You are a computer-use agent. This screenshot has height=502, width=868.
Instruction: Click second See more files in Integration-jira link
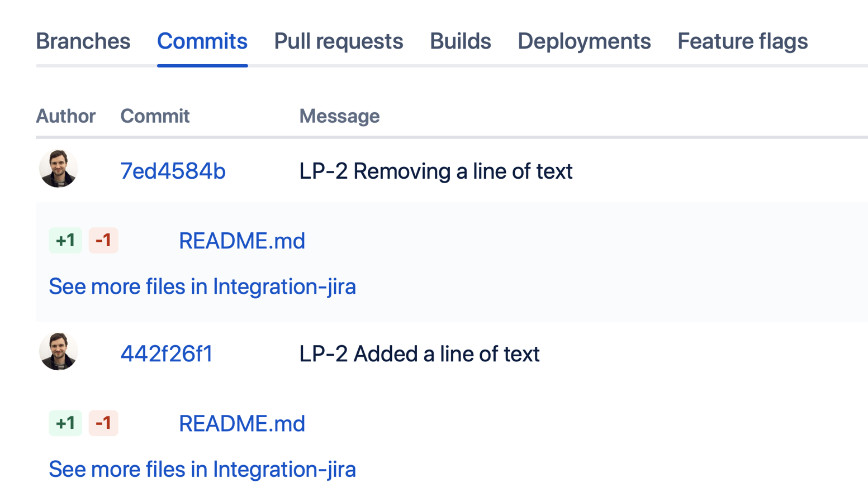click(202, 469)
